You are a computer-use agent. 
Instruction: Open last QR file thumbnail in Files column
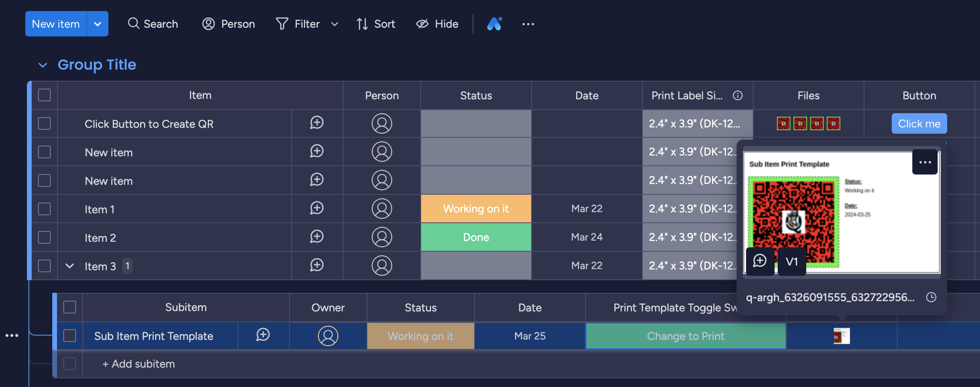tap(833, 123)
